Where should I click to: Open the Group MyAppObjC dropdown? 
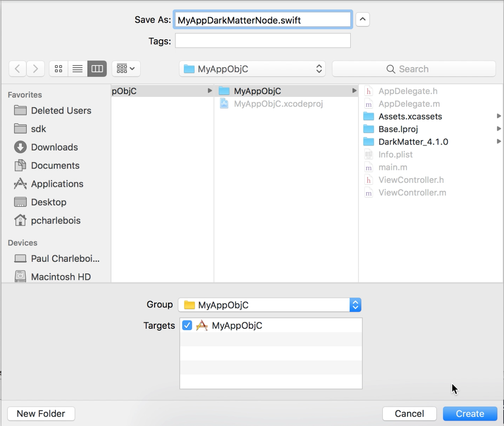[x=270, y=305]
